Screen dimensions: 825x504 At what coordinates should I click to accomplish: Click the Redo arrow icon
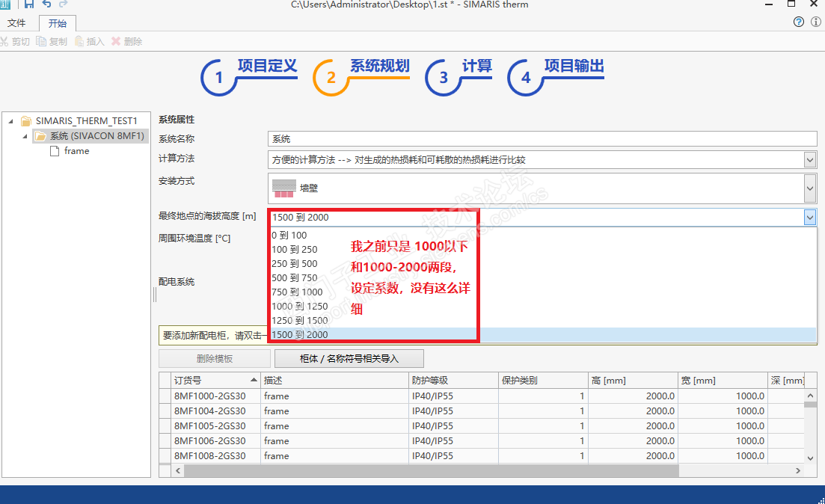tap(64, 4)
